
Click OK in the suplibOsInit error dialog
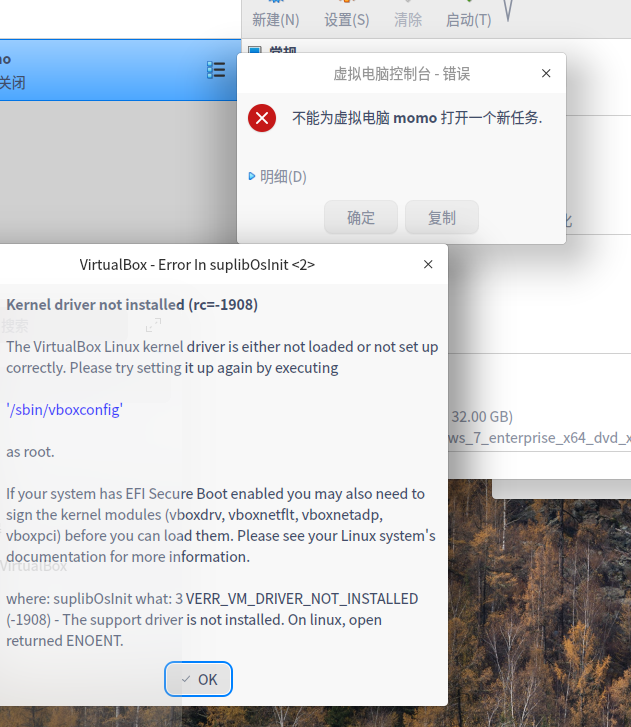tap(198, 679)
